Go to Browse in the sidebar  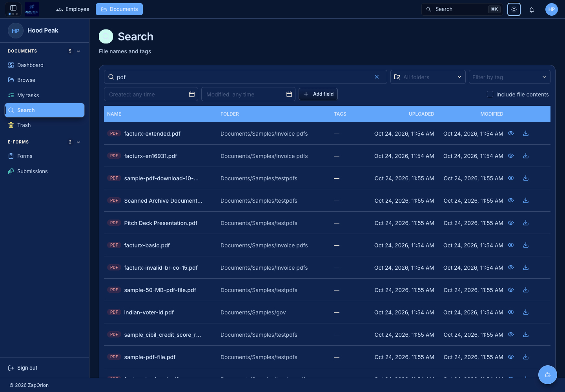click(44, 80)
